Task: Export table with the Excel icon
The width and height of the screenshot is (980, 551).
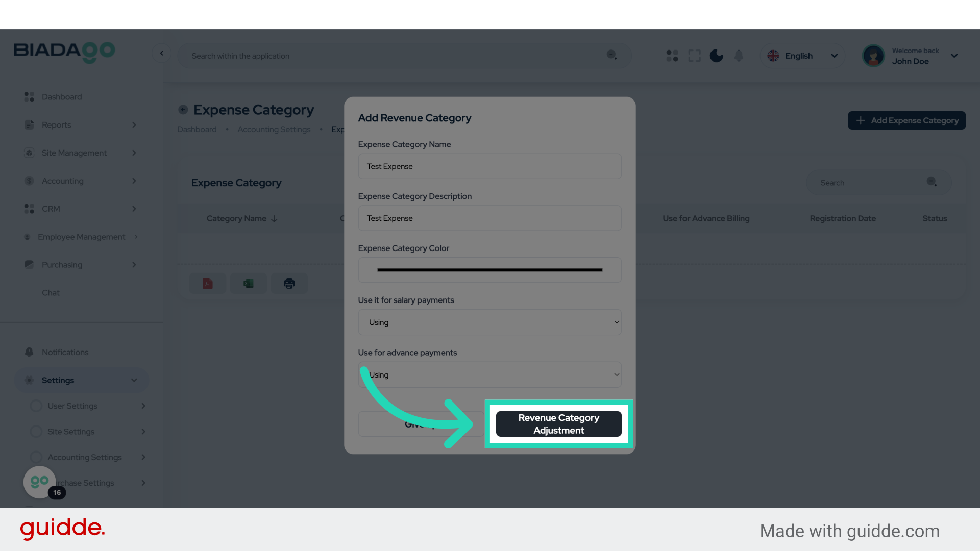Action: pos(248,283)
